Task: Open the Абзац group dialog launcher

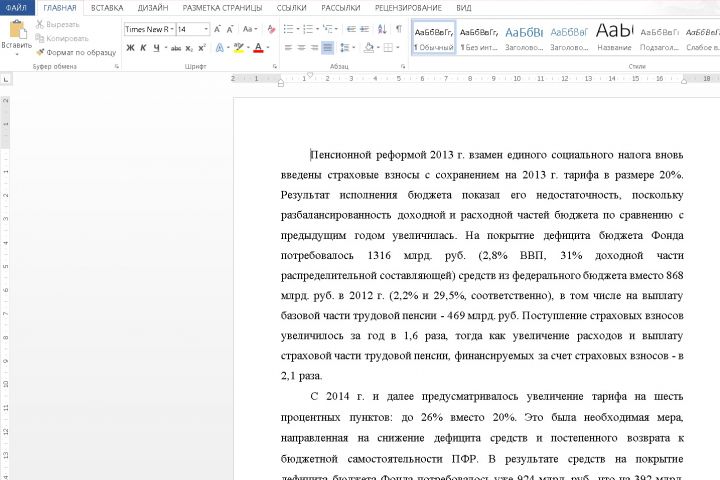Action: pos(403,67)
